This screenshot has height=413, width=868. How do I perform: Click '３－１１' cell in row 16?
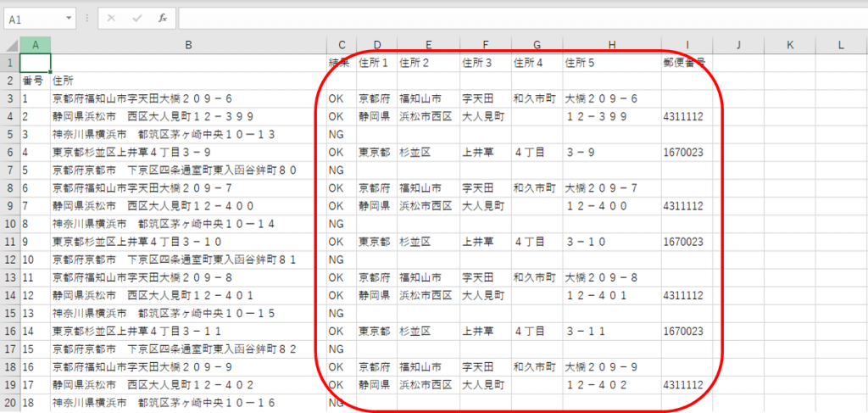612,332
